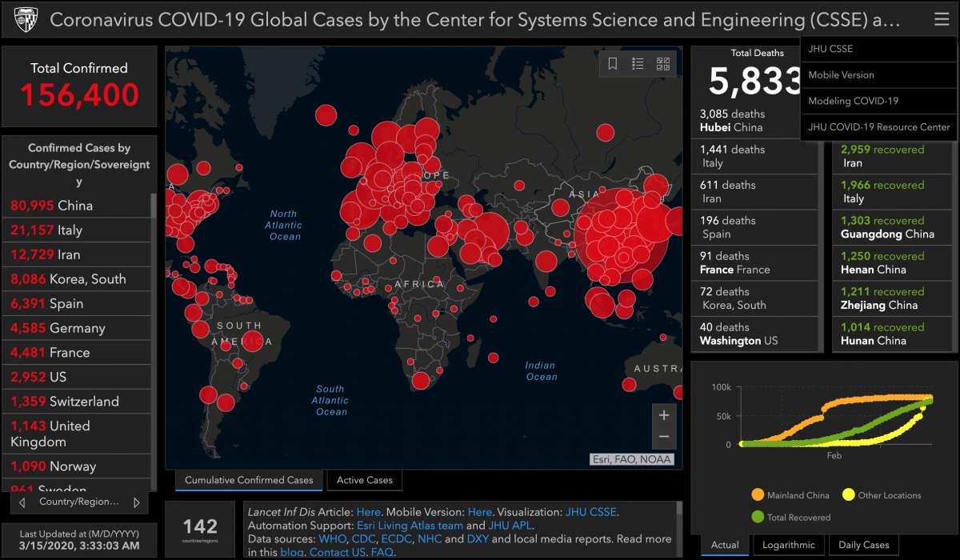The height and width of the screenshot is (560, 960).
Task: Select 21,157 Italy in the confirmed list
Action: (x=76, y=230)
